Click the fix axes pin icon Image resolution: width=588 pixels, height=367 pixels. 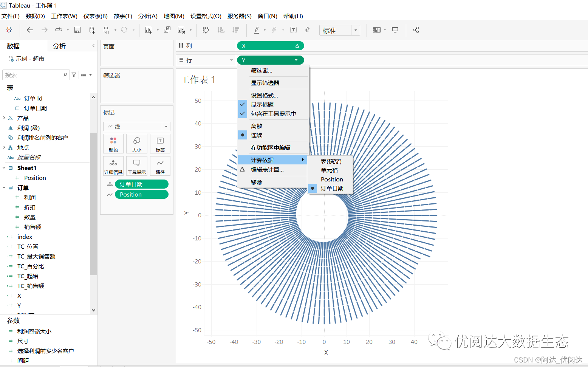click(307, 30)
